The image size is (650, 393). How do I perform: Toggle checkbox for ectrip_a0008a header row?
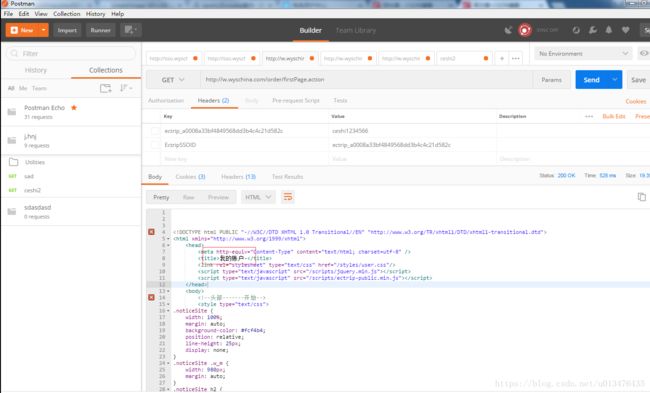coord(155,131)
